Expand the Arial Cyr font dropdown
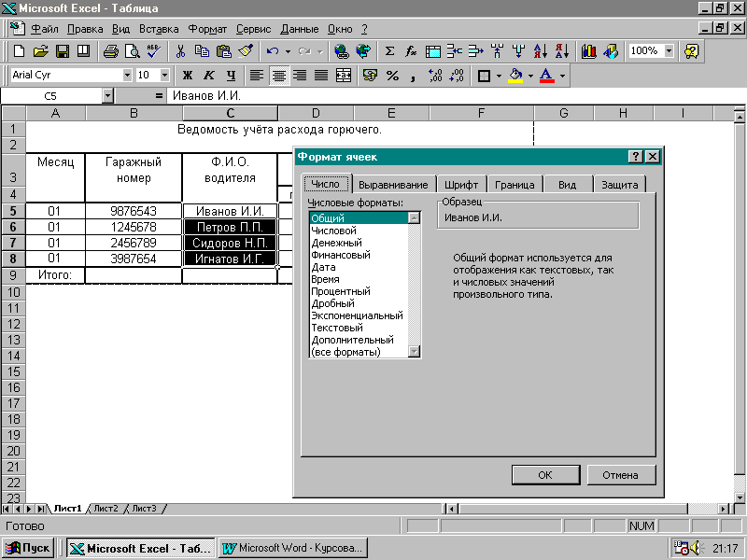 click(x=127, y=75)
